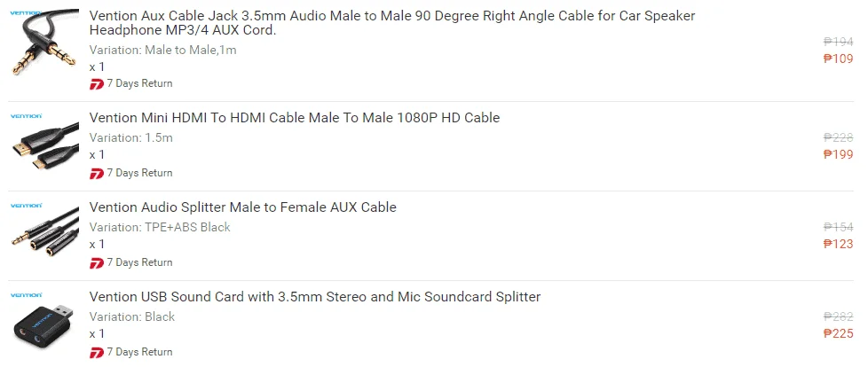Click the ₱123 discounted price
The width and height of the screenshot is (868, 367).
(x=838, y=244)
